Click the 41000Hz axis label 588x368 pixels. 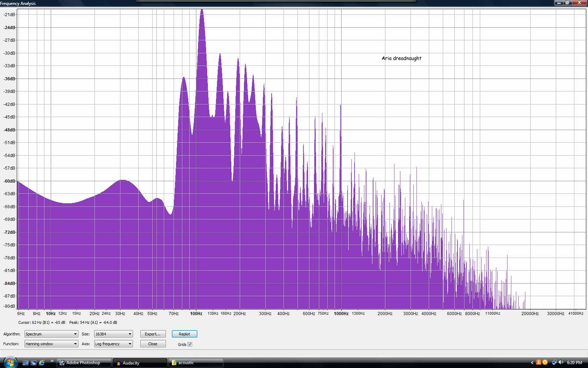pos(576,314)
